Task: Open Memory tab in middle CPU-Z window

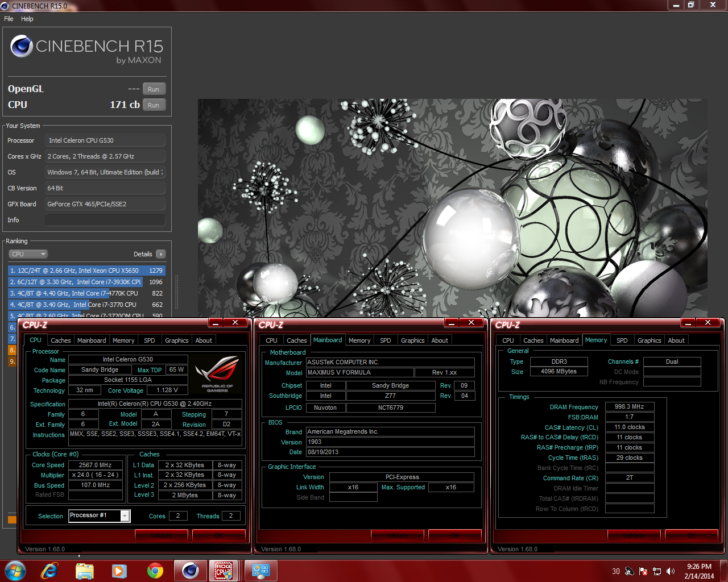Action: pos(359,340)
